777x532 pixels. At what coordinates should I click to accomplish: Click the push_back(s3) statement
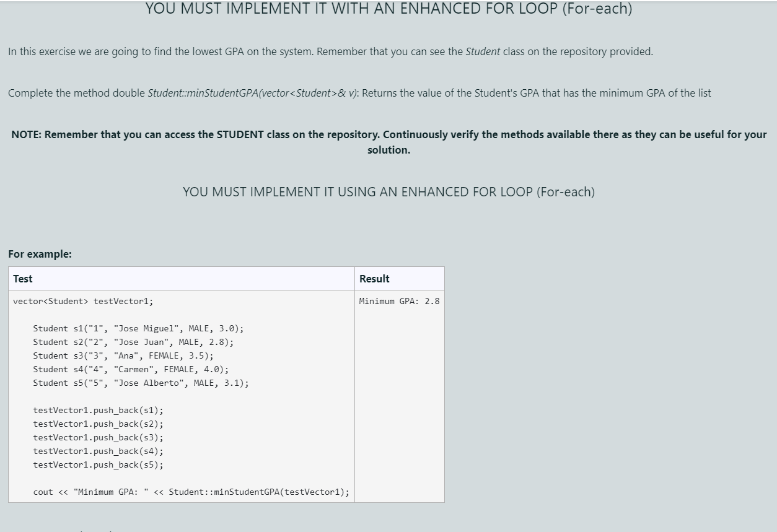[97, 437]
